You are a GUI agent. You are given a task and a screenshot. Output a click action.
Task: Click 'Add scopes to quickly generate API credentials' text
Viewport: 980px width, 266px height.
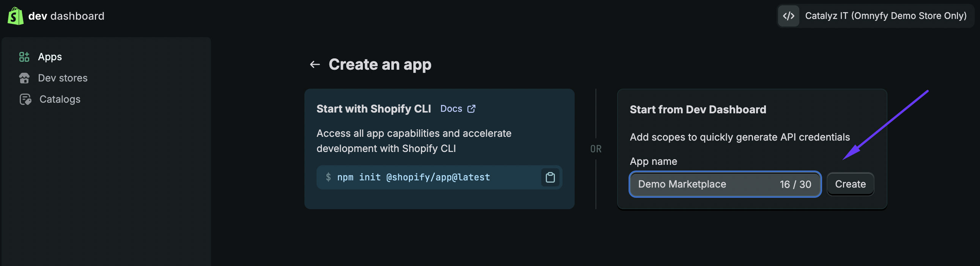click(740, 137)
